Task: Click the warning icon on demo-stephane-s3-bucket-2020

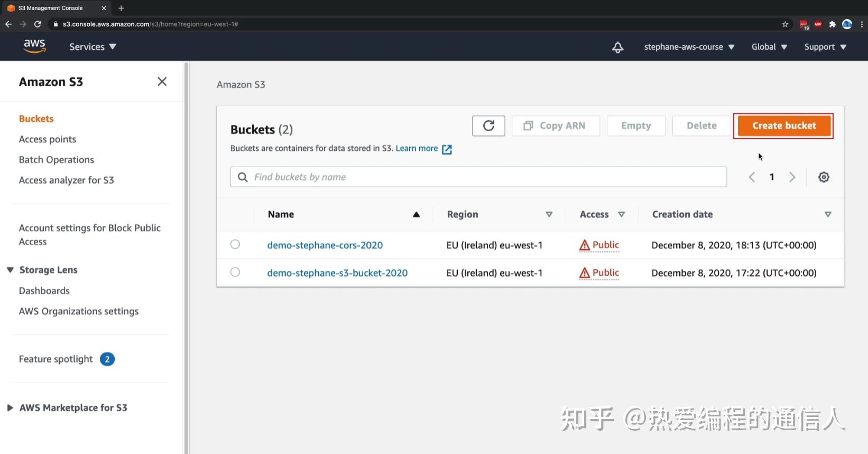Action: click(x=585, y=273)
